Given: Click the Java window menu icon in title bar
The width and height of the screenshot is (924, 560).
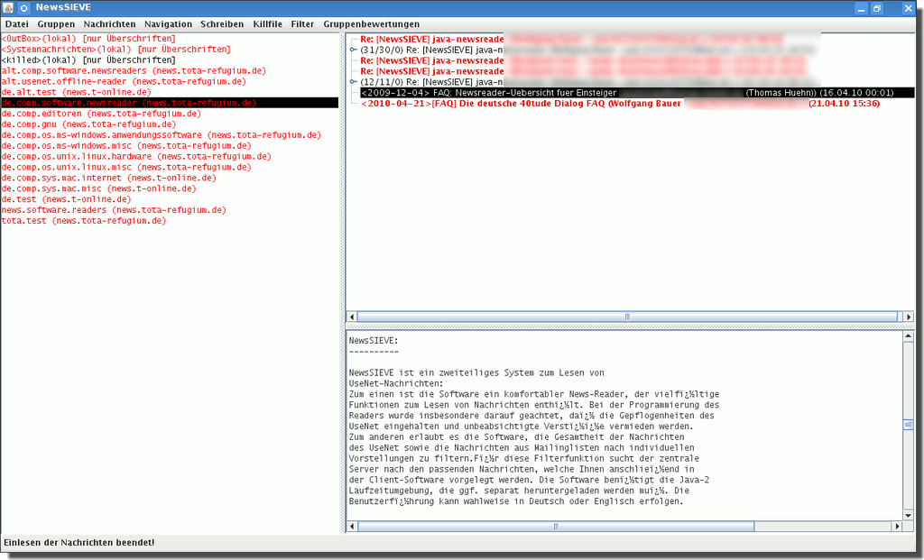Looking at the screenshot, I should click(x=8, y=7).
